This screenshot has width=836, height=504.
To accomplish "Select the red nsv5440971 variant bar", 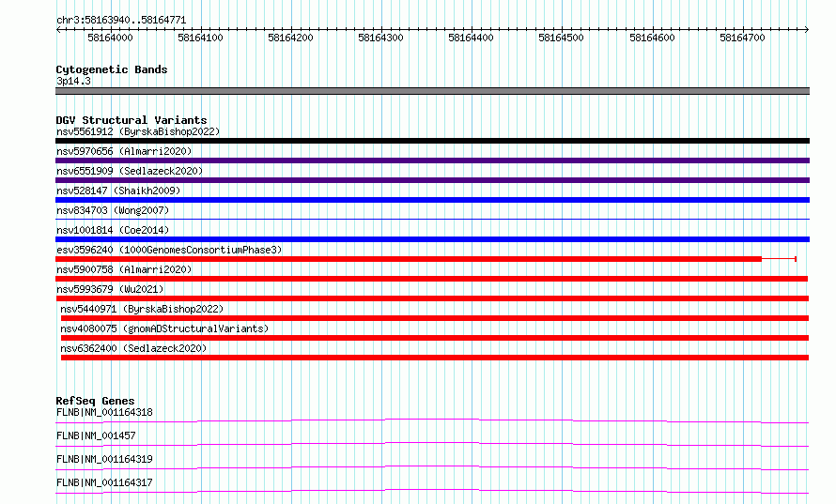I will 435,318.
